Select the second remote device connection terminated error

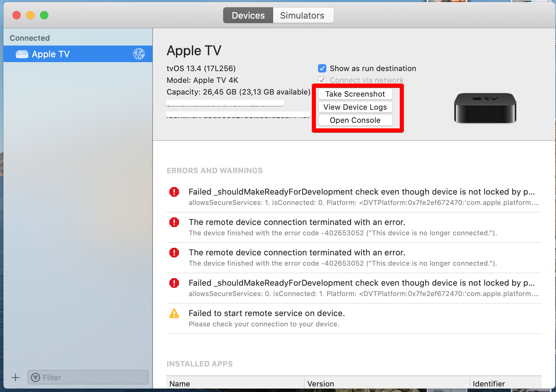354,258
